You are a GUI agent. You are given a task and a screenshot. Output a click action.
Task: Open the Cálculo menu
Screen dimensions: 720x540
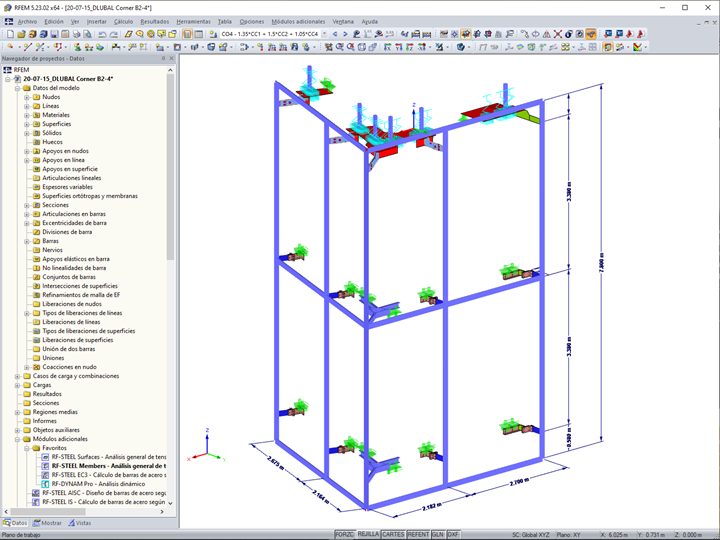[123, 22]
